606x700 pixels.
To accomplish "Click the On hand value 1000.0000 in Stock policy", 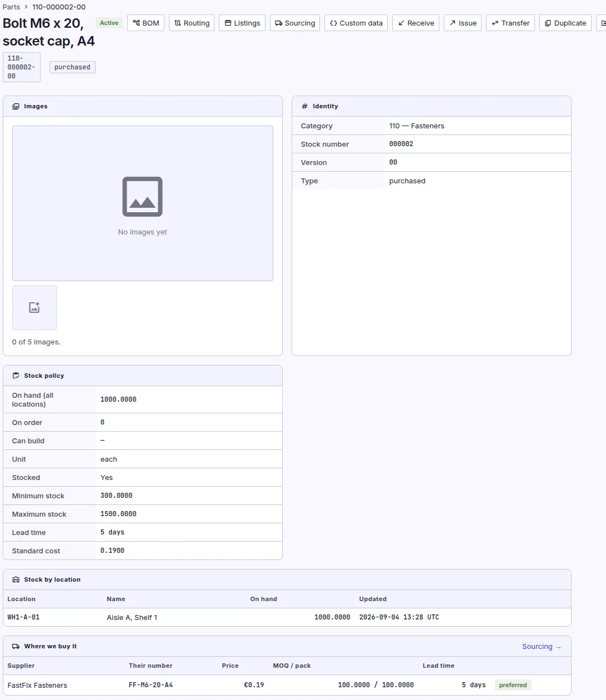I will [118, 399].
